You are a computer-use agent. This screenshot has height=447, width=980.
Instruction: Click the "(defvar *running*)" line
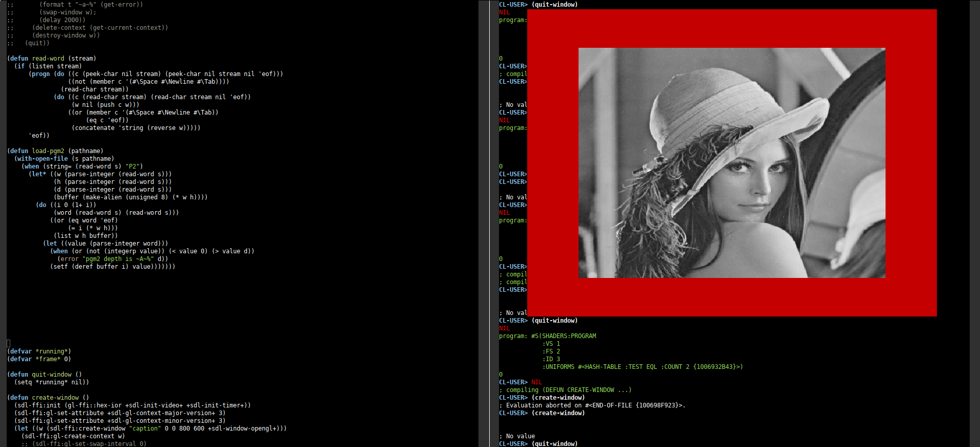[39, 351]
